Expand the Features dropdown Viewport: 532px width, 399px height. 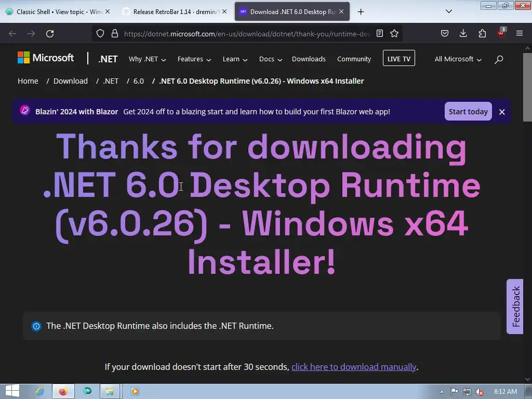[x=194, y=59]
